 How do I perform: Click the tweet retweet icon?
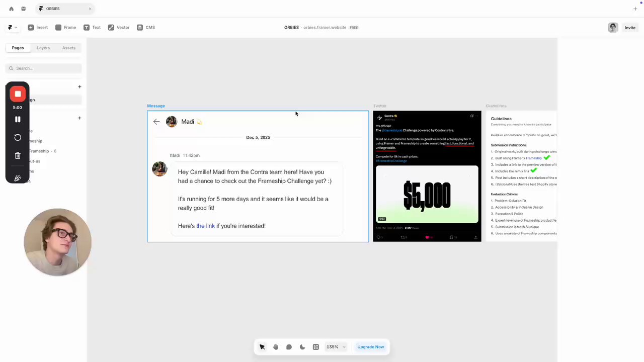tap(403, 237)
